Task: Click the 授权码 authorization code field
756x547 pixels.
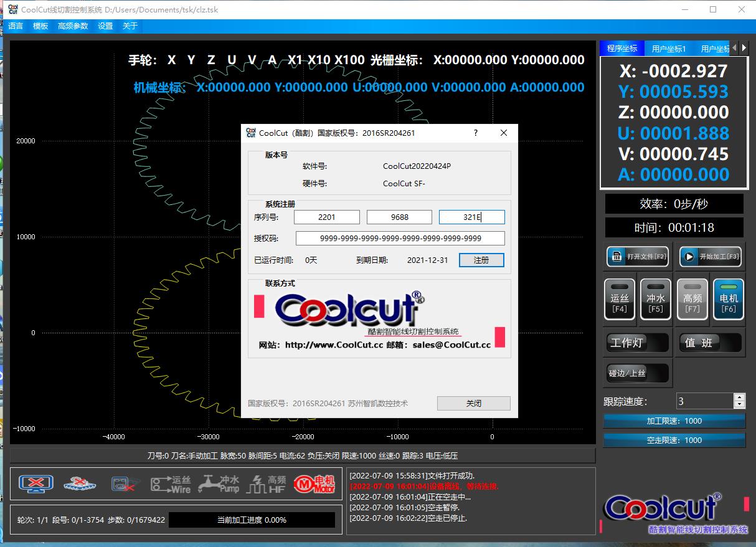Action: click(x=400, y=238)
